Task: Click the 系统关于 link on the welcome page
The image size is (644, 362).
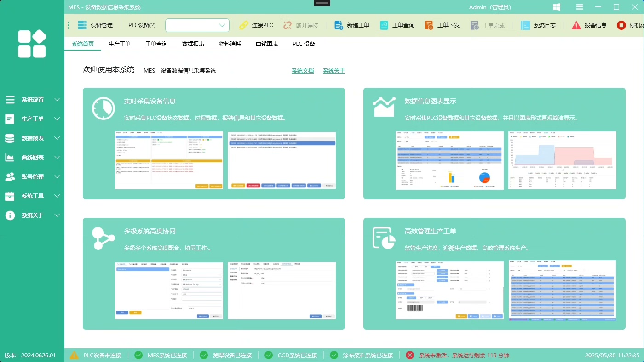Action: (x=334, y=71)
